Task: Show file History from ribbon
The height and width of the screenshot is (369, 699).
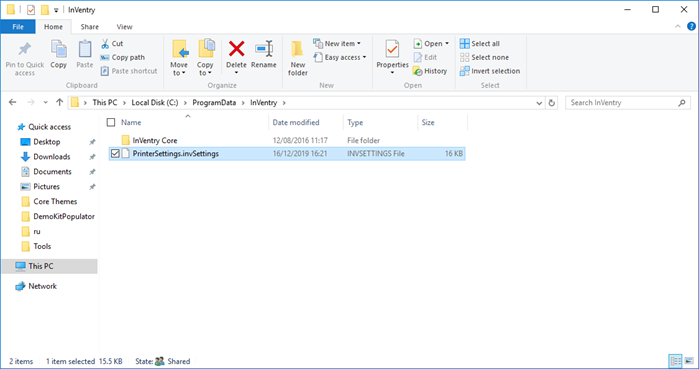Action: [430, 71]
